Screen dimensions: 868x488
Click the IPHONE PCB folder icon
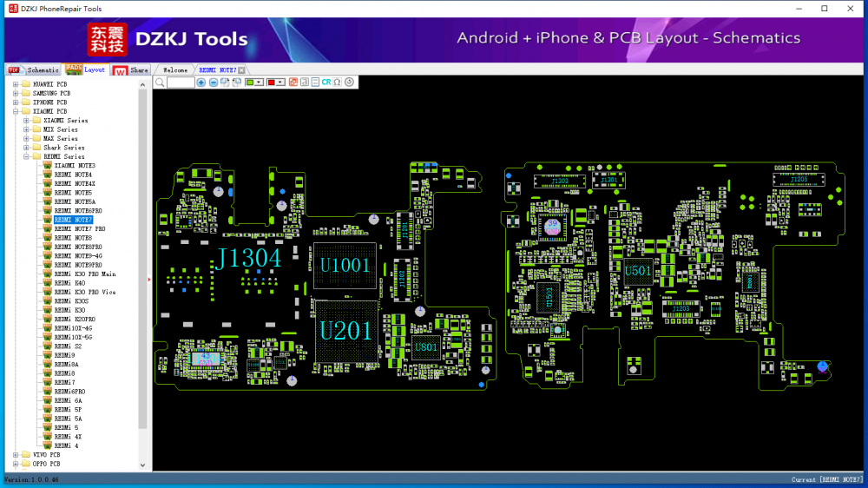pos(26,102)
